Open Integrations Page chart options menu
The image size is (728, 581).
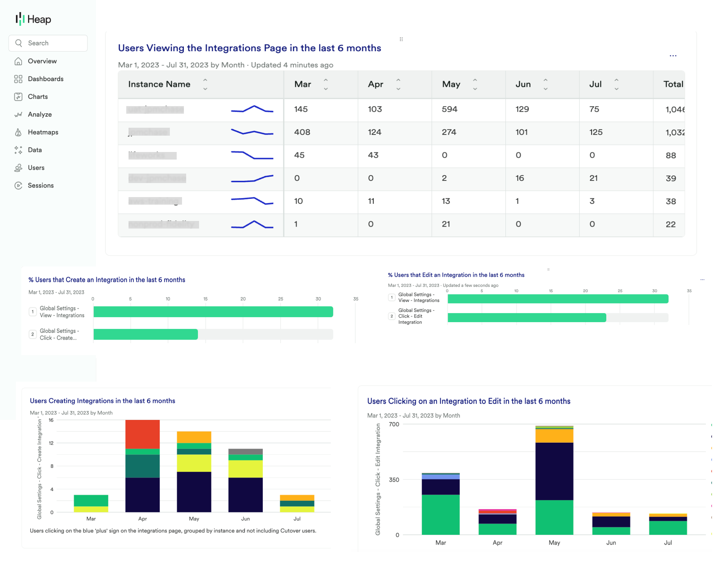click(673, 56)
